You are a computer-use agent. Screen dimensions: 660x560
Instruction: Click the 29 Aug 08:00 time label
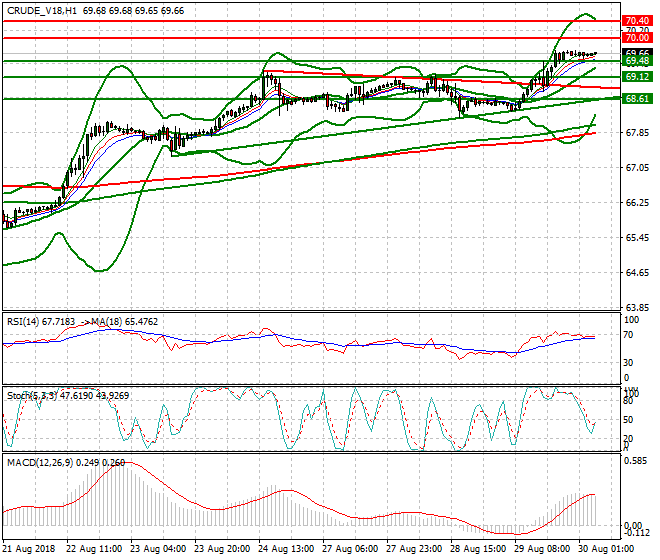542,549
